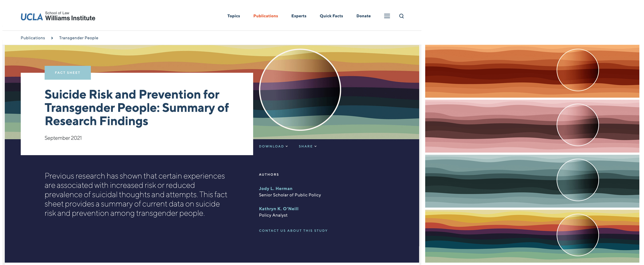Open the Quick Facts nav item
The width and height of the screenshot is (644, 265).
(331, 16)
